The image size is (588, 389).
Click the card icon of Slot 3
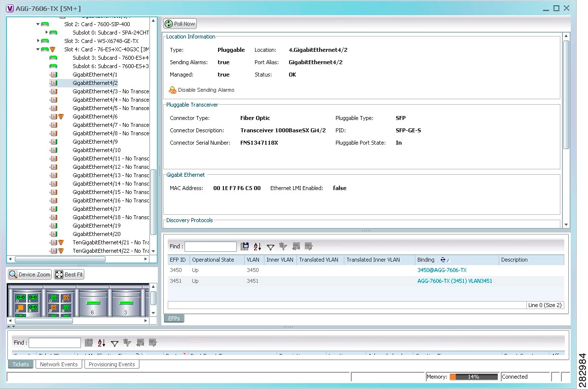[x=45, y=41]
